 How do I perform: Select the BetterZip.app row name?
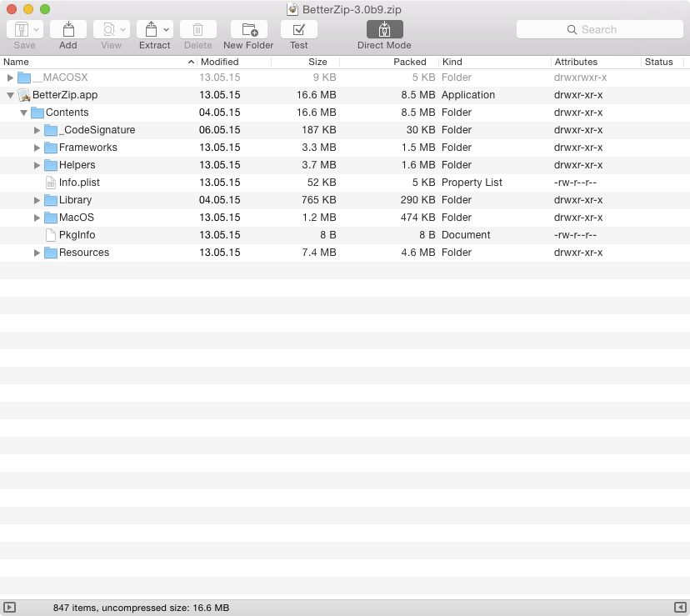coord(65,95)
